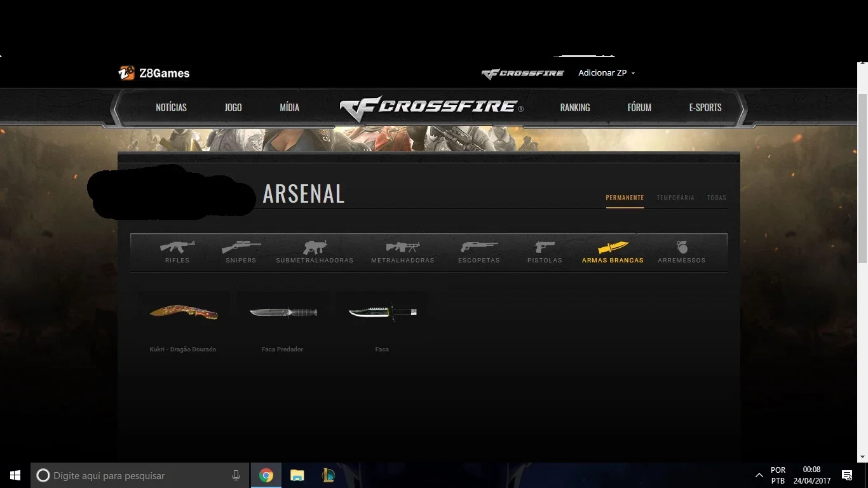Viewport: 868px width, 488px height.
Task: Open Google Chrome from the taskbar
Action: click(266, 475)
